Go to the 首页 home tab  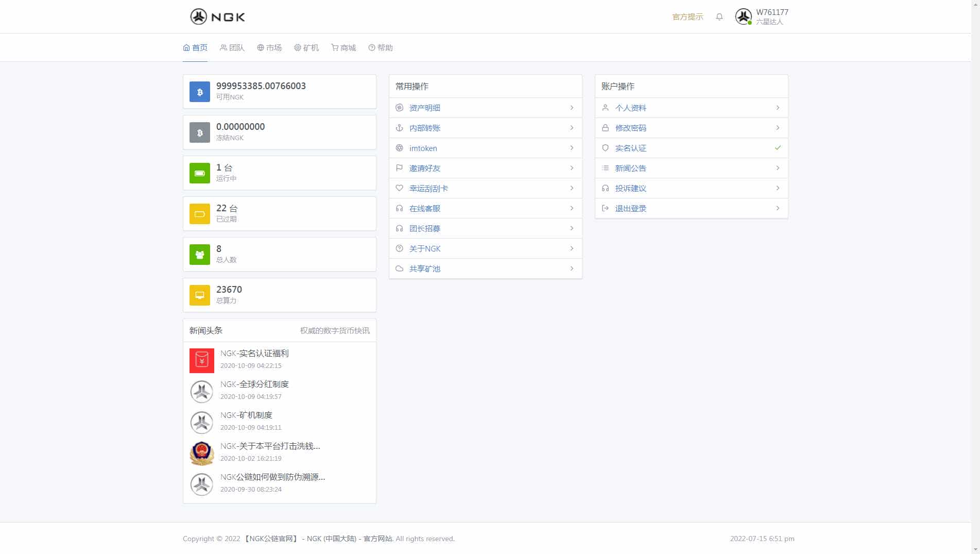click(195, 47)
